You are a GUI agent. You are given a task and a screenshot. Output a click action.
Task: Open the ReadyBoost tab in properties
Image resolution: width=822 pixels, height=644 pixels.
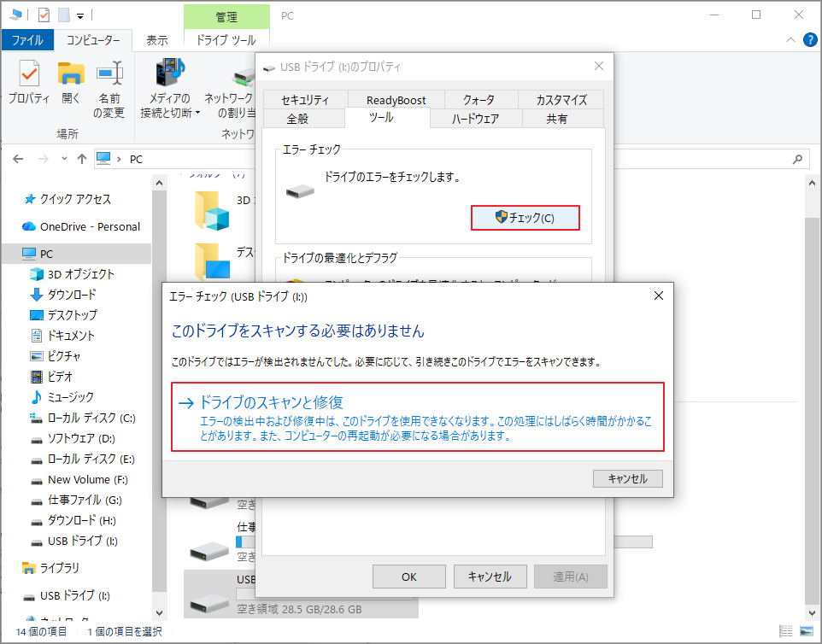point(396,100)
